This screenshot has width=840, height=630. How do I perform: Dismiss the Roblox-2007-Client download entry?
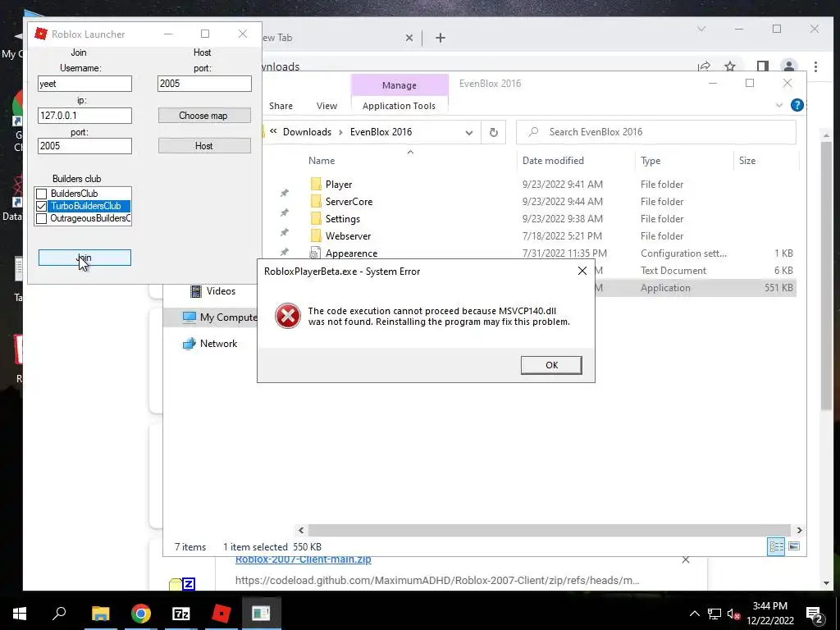pos(686,559)
